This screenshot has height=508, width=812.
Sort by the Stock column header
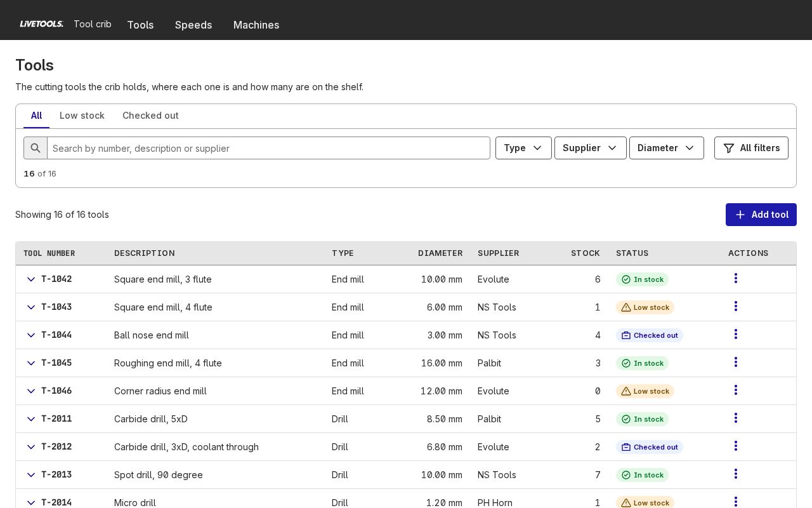[x=585, y=253]
